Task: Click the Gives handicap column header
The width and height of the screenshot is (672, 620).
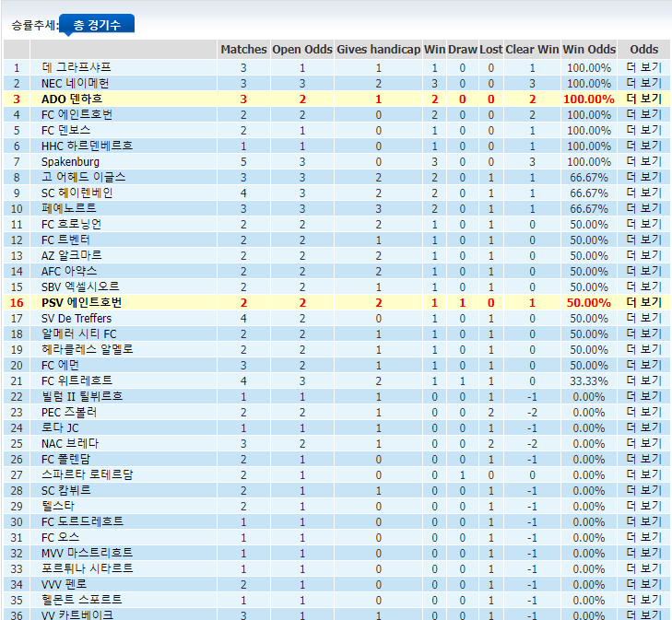Action: tap(379, 50)
